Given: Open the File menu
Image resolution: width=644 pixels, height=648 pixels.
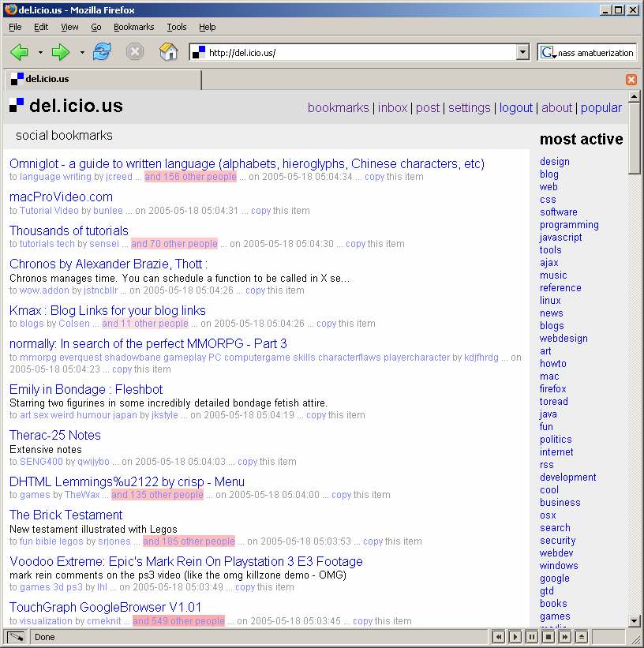Looking at the screenshot, I should point(15,28).
